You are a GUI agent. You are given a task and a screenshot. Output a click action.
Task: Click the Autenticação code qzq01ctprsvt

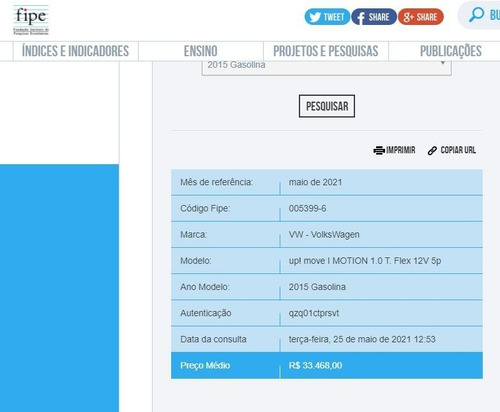[x=314, y=313]
